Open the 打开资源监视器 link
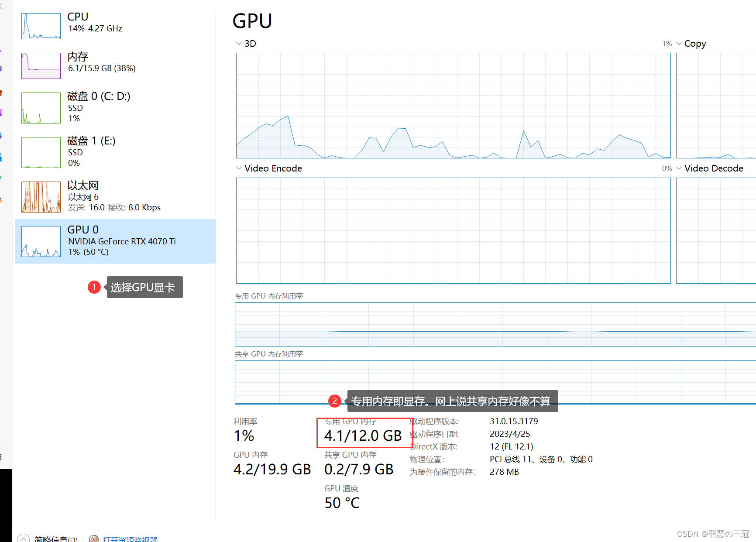This screenshot has width=756, height=542. click(130, 539)
